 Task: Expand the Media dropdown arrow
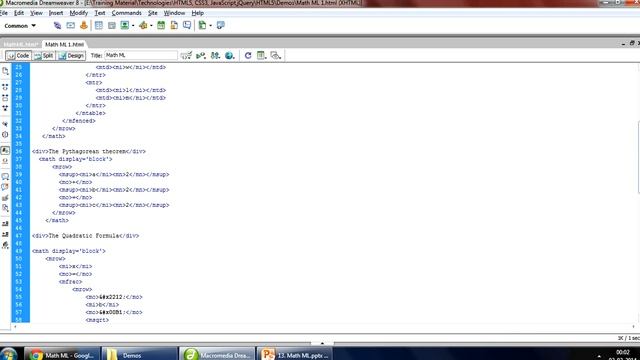point(151,26)
